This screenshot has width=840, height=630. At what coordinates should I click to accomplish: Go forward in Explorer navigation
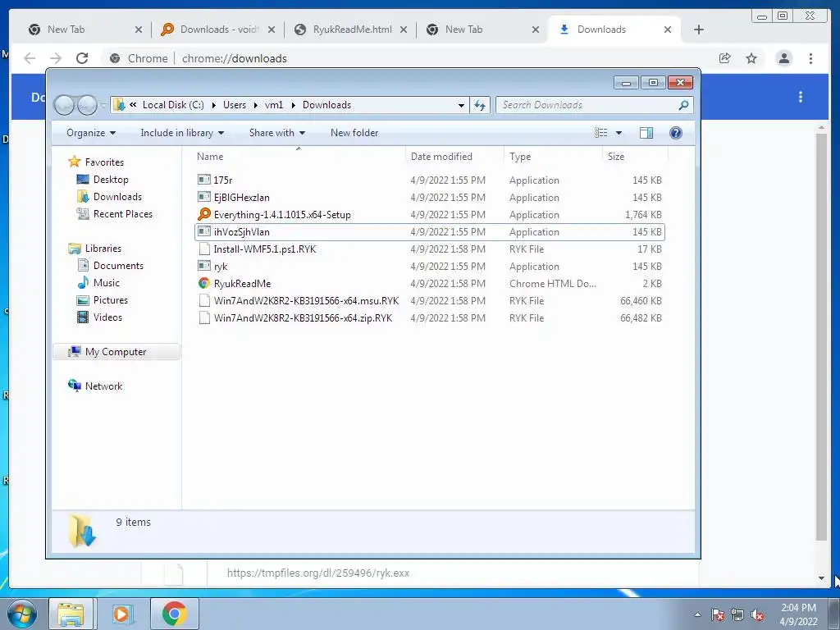click(87, 105)
